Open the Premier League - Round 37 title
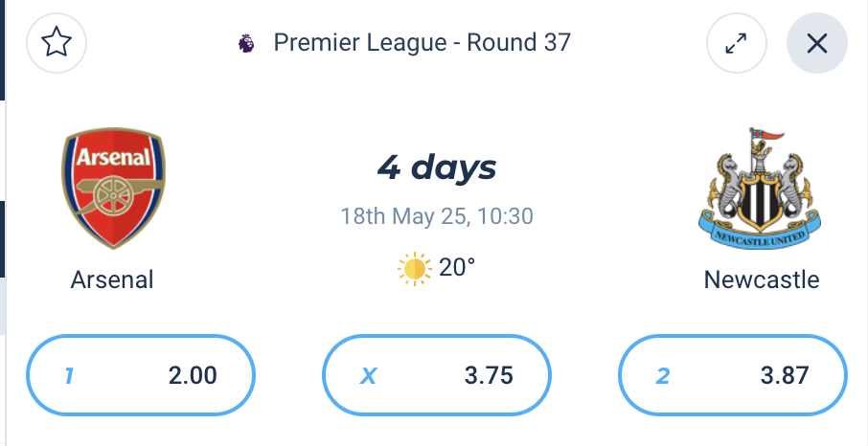Image resolution: width=868 pixels, height=446 pixels. click(422, 43)
